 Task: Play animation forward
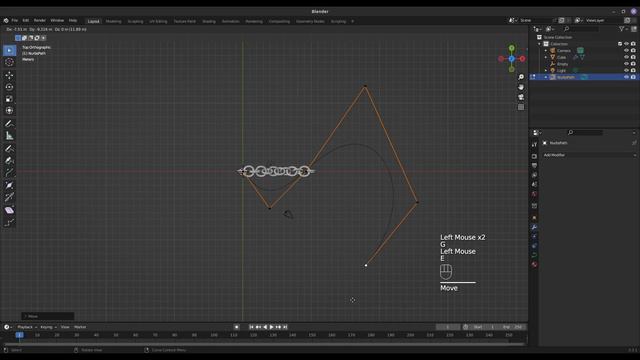271,327
